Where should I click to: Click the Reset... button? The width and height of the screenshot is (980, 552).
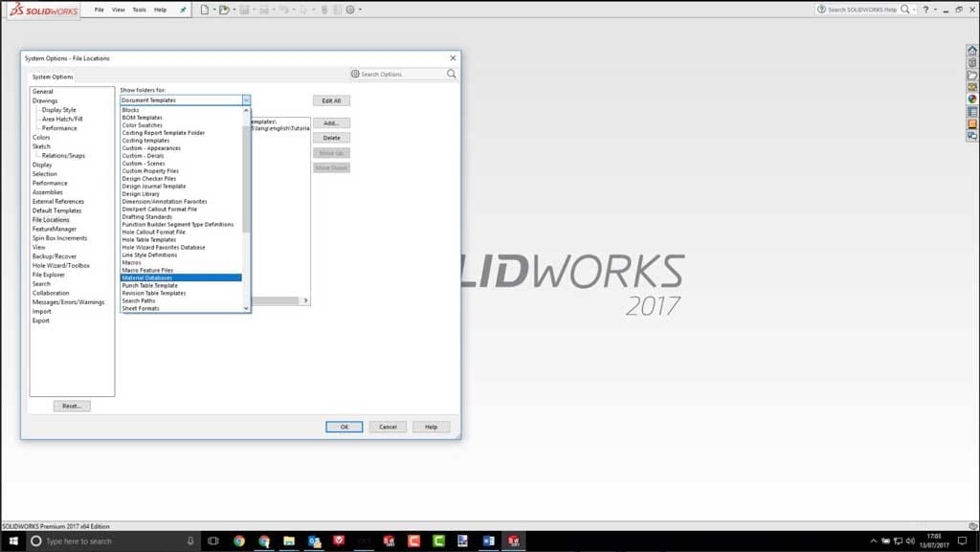coord(72,406)
